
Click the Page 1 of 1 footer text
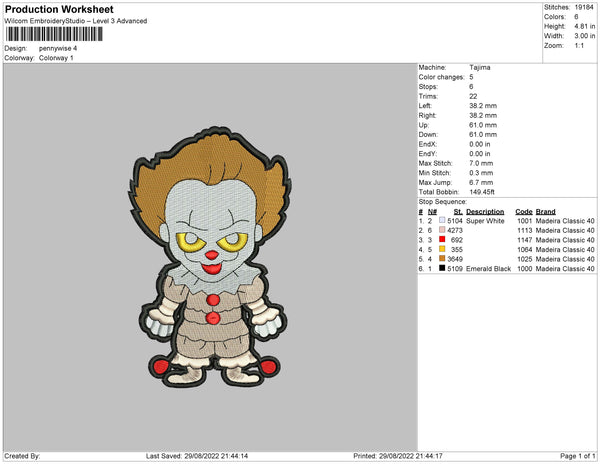point(577,456)
